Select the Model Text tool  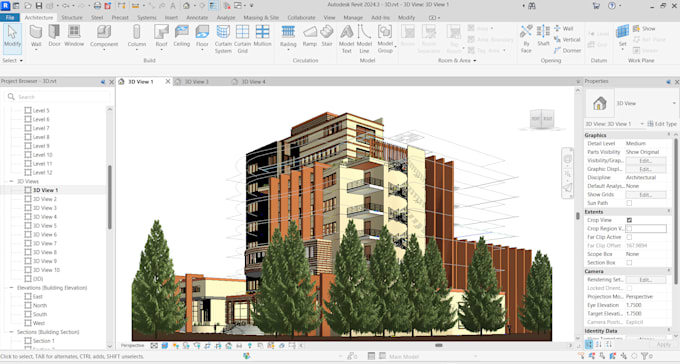[x=347, y=39]
